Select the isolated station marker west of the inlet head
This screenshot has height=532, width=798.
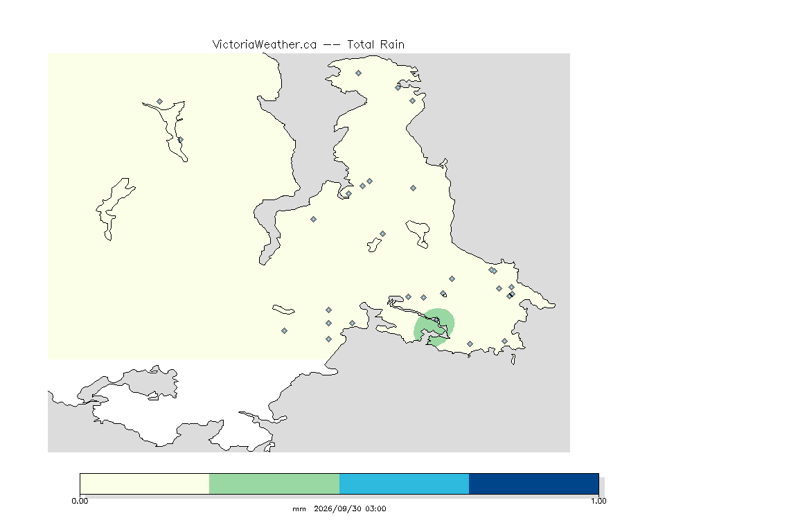[314, 220]
